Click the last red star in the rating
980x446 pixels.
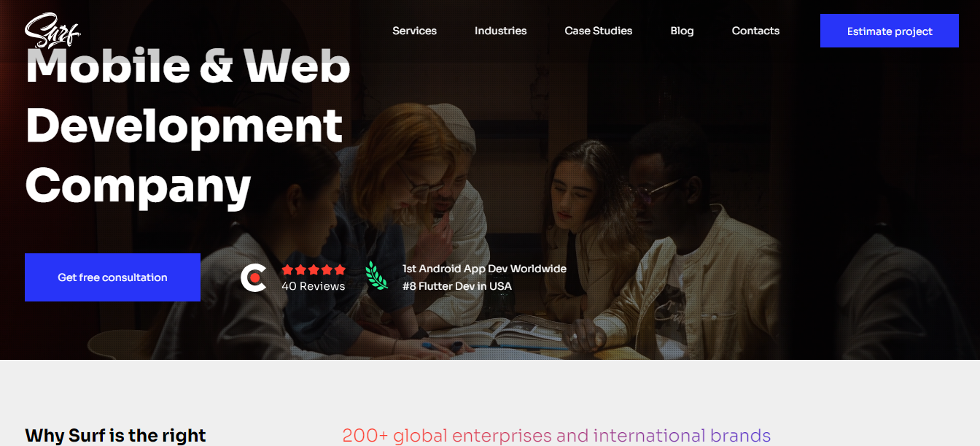(340, 269)
